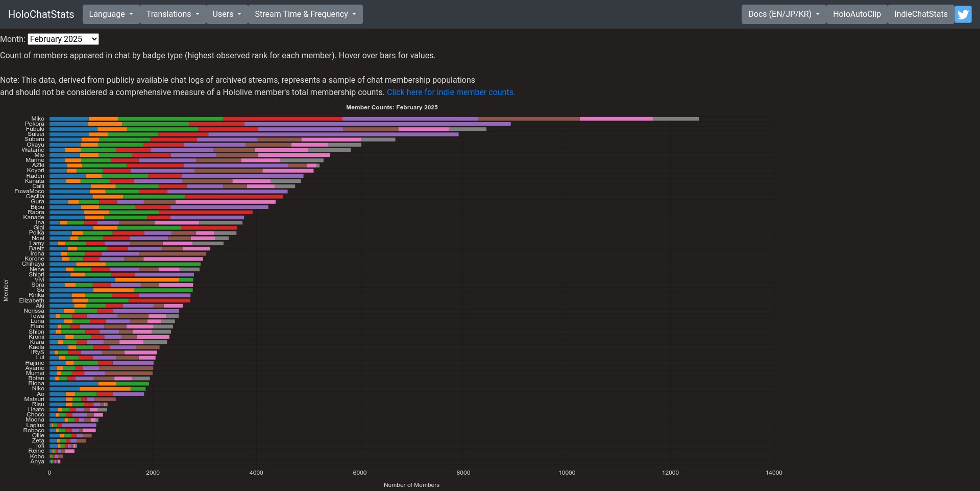Click the chart title Member Counts: February 2025
Screen dimensions: 980x491
tap(391, 107)
